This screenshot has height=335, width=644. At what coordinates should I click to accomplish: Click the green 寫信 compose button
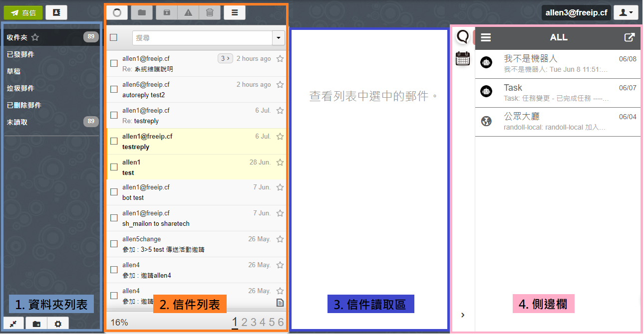[x=23, y=12]
